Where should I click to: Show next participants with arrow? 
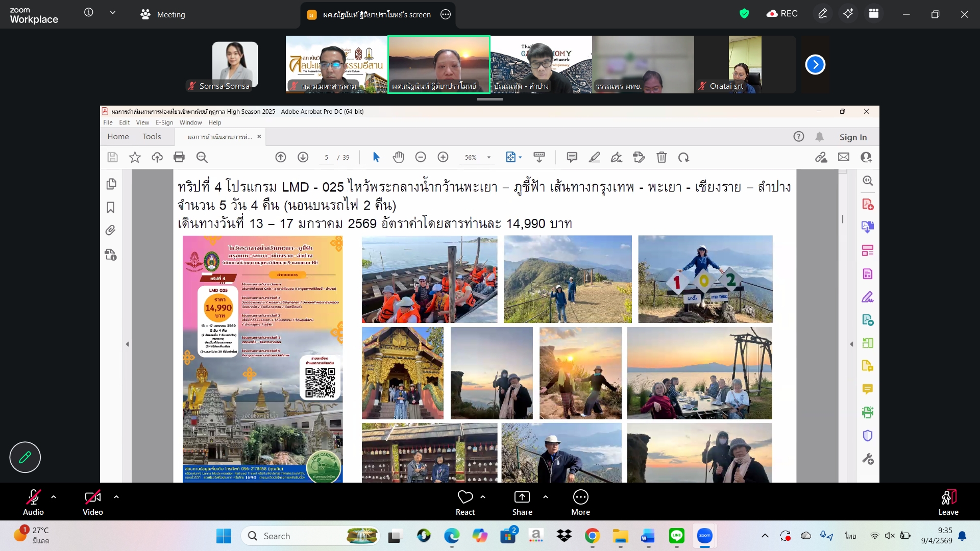click(x=815, y=65)
